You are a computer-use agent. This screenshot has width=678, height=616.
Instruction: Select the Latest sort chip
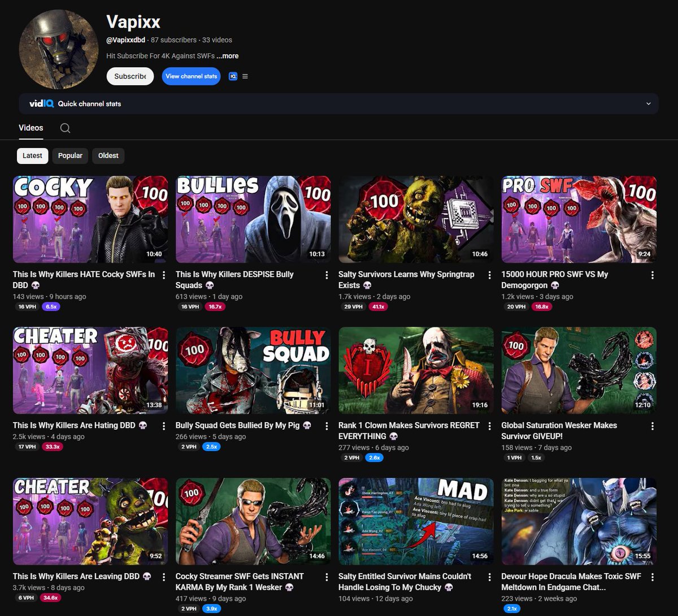(x=32, y=155)
